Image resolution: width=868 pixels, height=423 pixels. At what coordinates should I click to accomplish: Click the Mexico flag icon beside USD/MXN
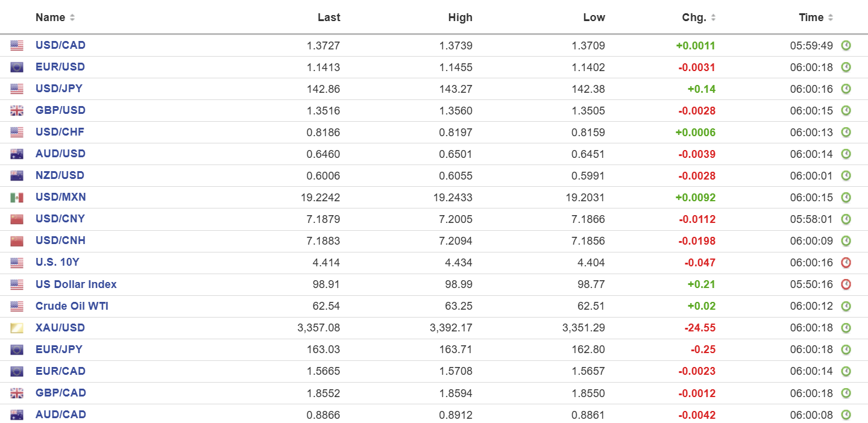tap(17, 198)
